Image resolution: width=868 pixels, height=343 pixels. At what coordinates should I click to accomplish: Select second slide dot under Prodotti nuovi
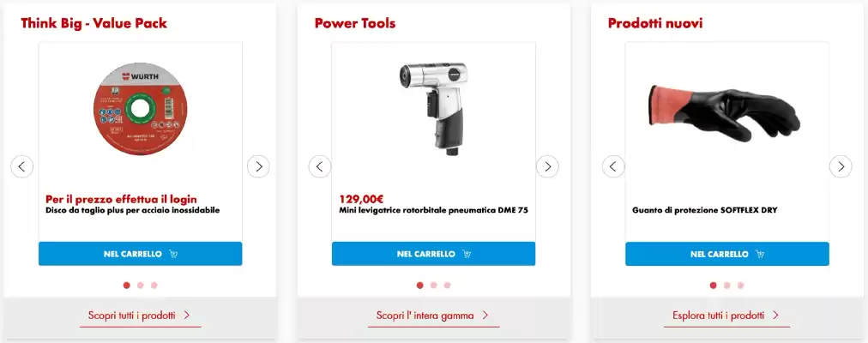(x=726, y=286)
